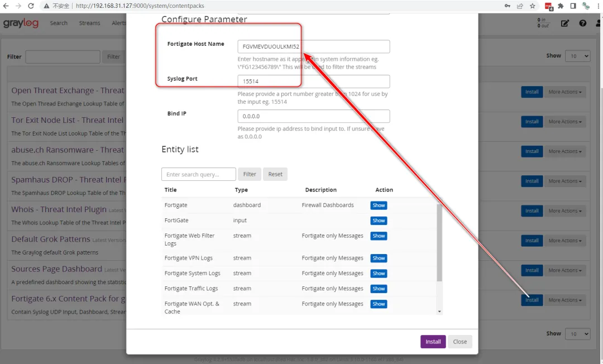Open the Fortigate 6.x Content Pack title
The height and width of the screenshot is (364, 603).
pos(69,299)
